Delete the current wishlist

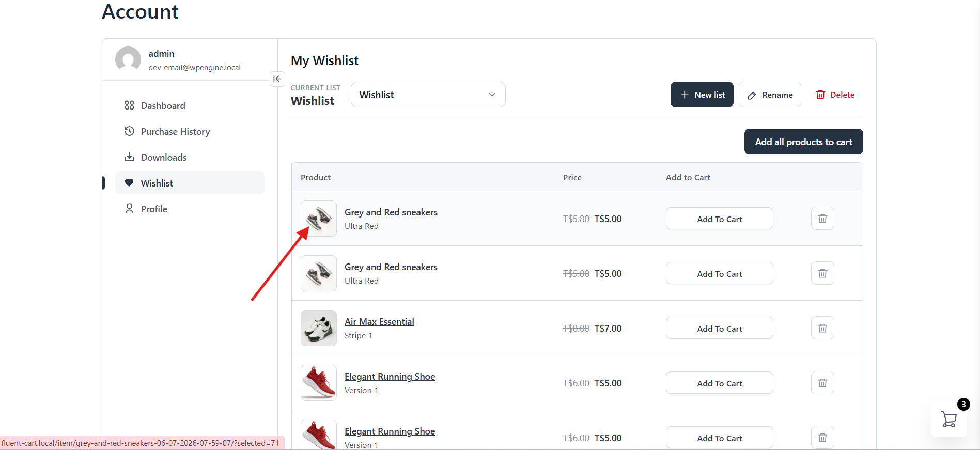click(x=835, y=95)
